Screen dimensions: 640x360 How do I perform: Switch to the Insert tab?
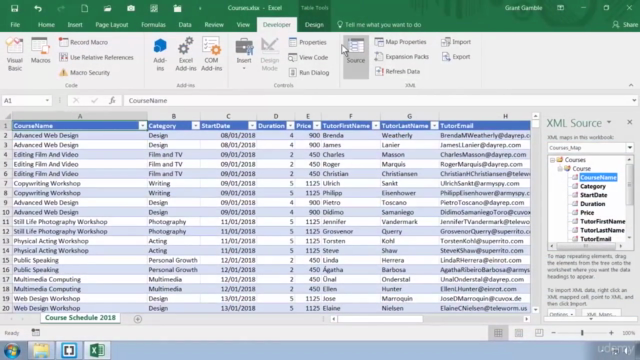pos(75,24)
